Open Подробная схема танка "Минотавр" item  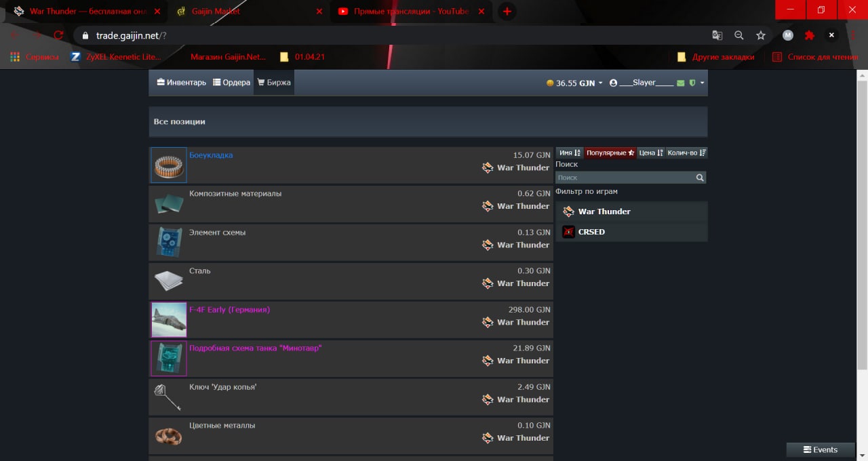[x=256, y=348]
